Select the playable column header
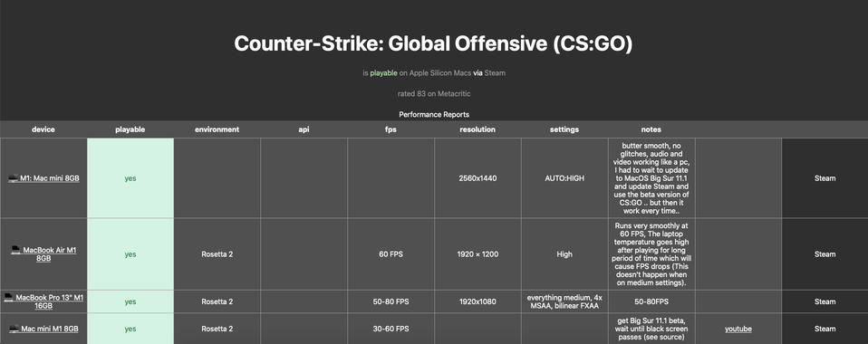The image size is (868, 344). point(130,129)
